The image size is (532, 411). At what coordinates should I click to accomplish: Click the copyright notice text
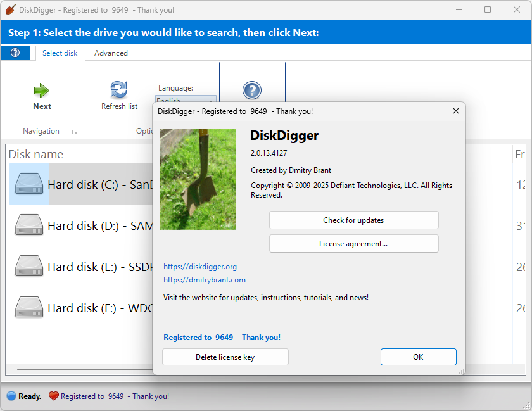pyautogui.click(x=351, y=190)
